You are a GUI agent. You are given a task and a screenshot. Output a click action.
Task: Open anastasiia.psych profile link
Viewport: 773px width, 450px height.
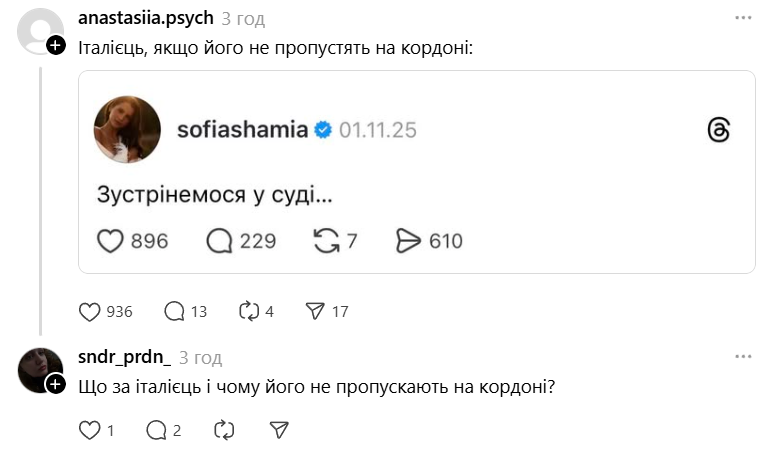(145, 19)
